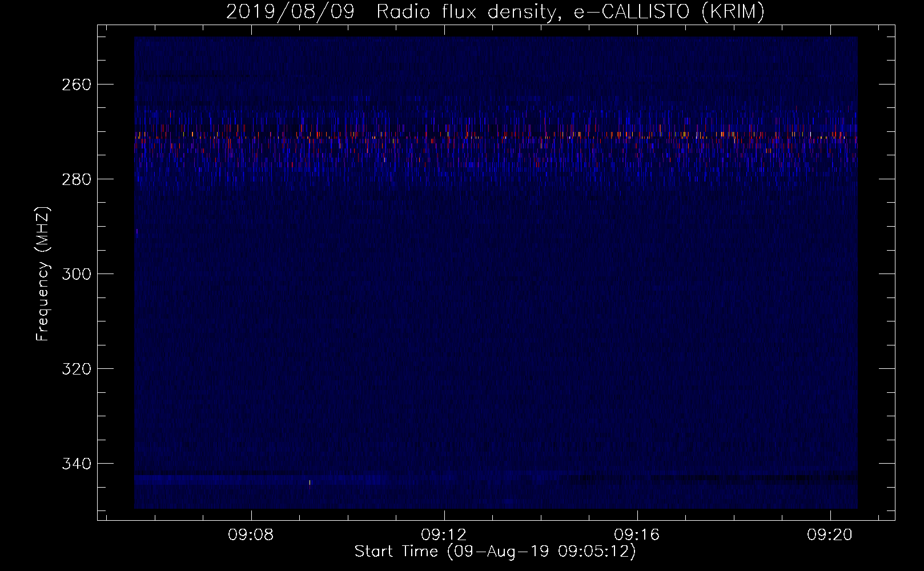The width and height of the screenshot is (924, 571).
Task: Click the 300 frequency tick label
Action: [x=76, y=274]
